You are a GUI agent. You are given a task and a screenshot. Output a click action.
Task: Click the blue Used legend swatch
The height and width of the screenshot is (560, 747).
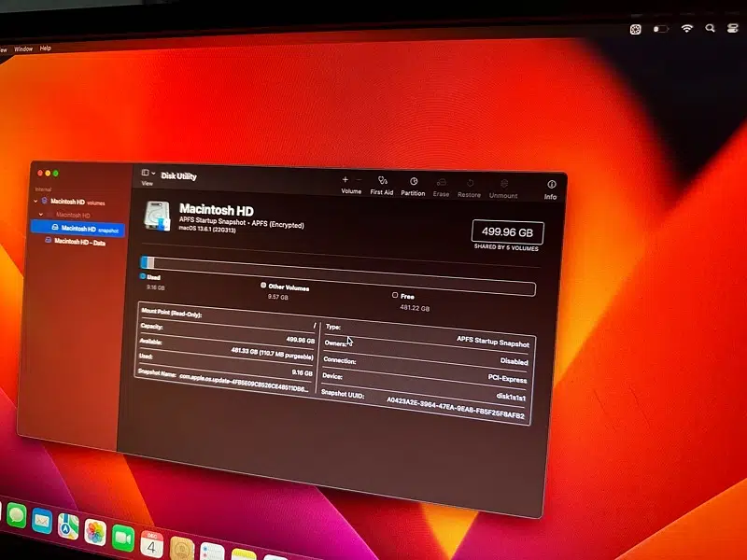[x=143, y=276]
